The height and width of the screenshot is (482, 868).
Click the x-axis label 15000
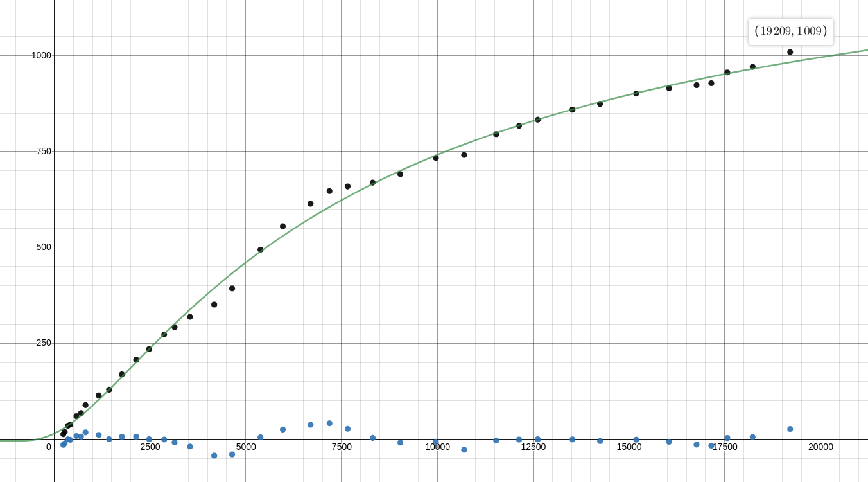[629, 447]
